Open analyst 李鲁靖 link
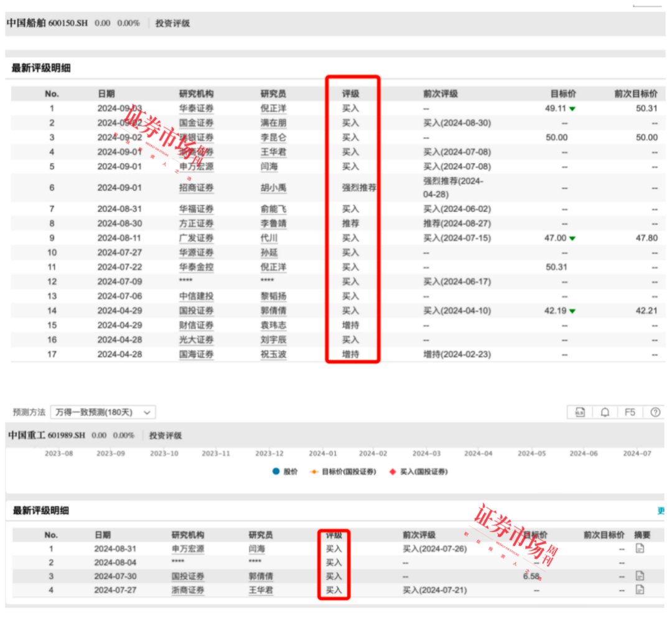The height and width of the screenshot is (620, 672). tap(273, 224)
